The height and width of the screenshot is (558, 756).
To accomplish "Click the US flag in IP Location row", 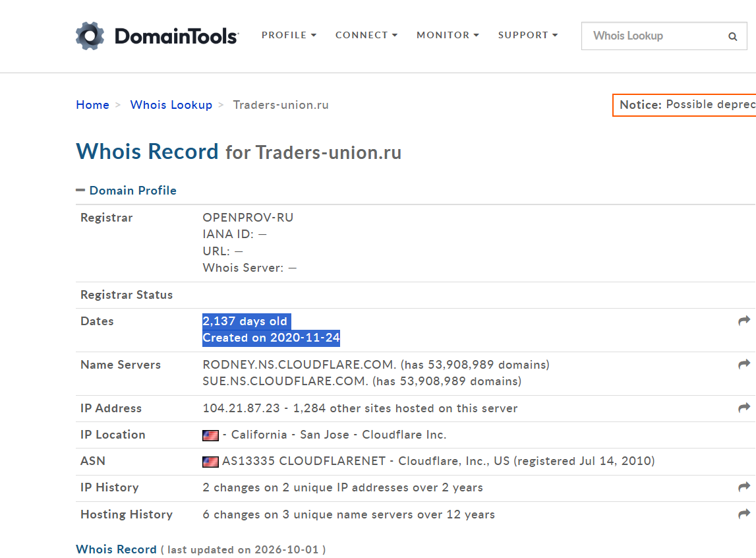I will [x=210, y=435].
